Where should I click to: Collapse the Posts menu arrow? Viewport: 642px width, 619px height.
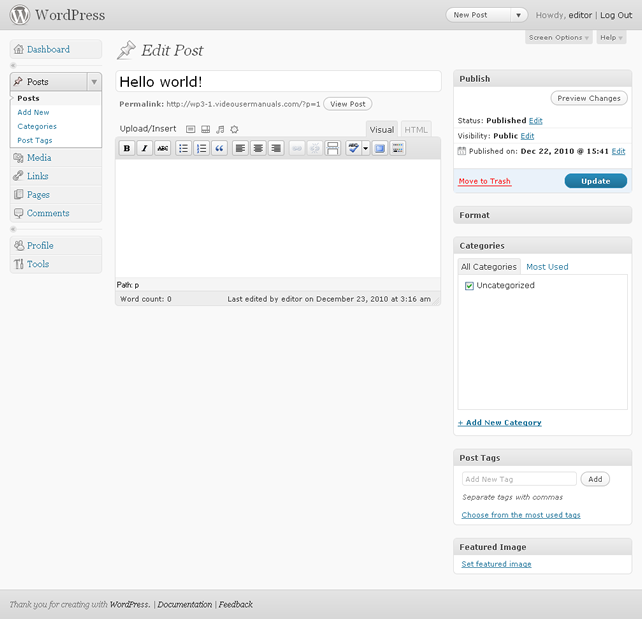pyautogui.click(x=94, y=82)
